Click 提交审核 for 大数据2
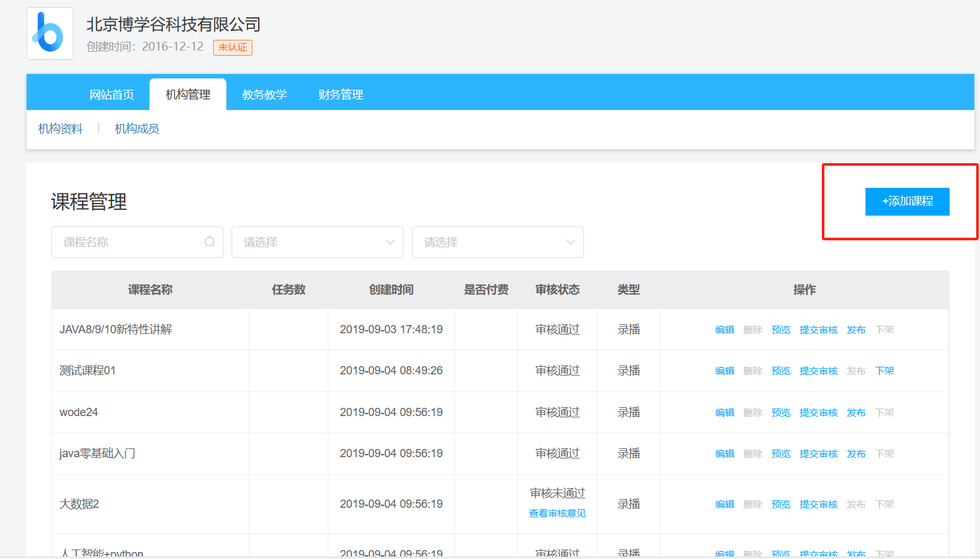 [x=819, y=505]
